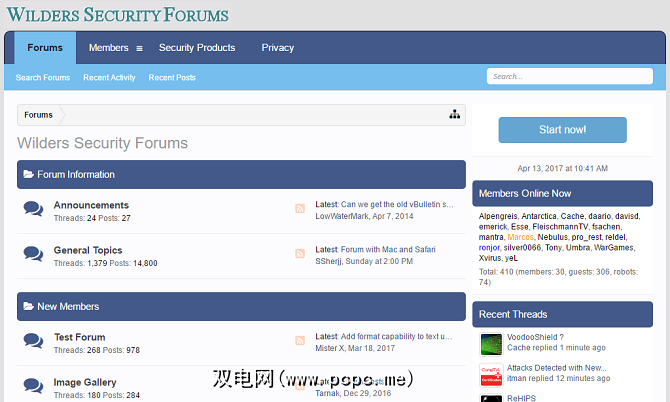Click folder icon beside Forum Information

[x=29, y=174]
